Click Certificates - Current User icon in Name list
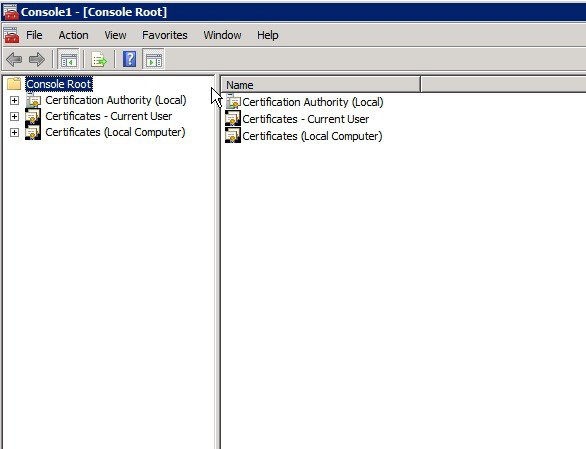586x449 pixels. coord(233,119)
